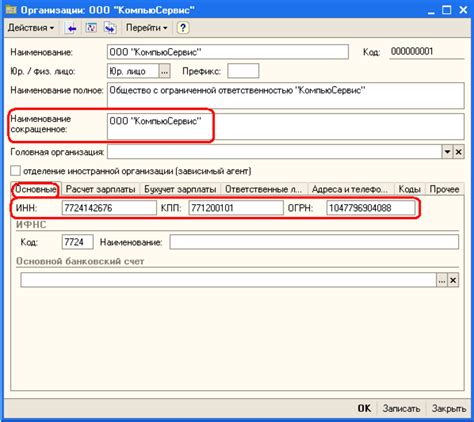Click the OK button
474x422 pixels.
pos(364,408)
